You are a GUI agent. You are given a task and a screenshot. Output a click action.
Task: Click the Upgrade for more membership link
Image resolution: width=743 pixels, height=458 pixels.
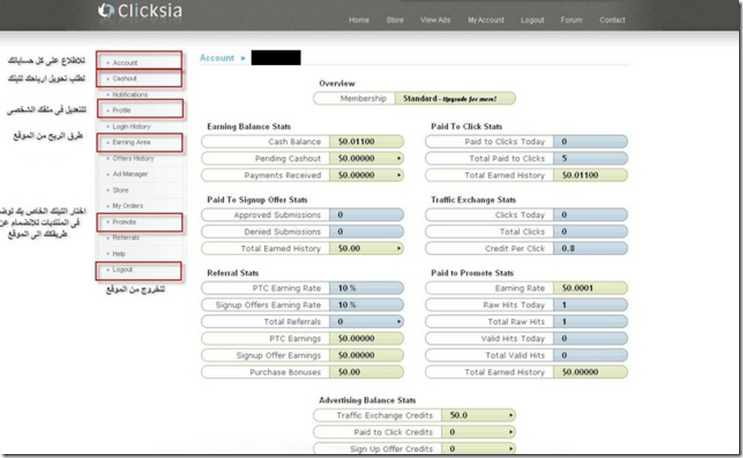click(x=470, y=99)
